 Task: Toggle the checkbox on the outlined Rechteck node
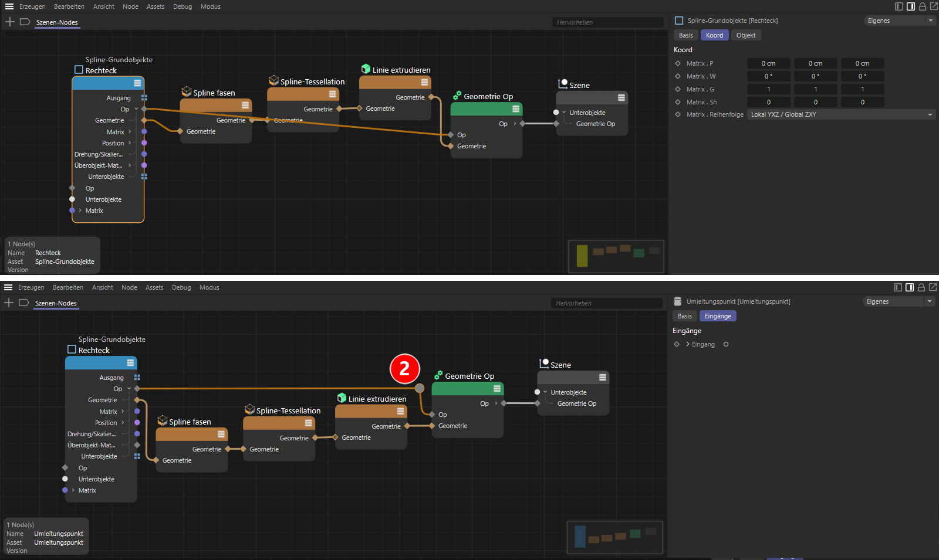(79, 70)
